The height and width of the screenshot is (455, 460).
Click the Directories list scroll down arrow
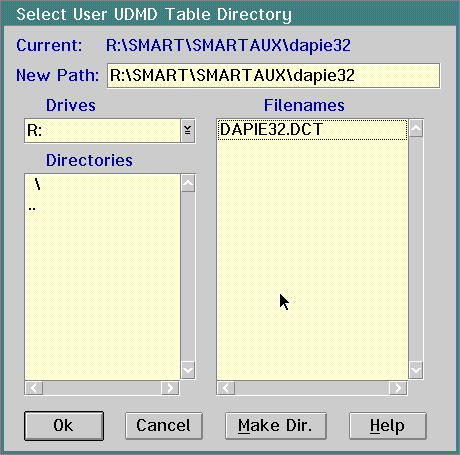tap(188, 370)
